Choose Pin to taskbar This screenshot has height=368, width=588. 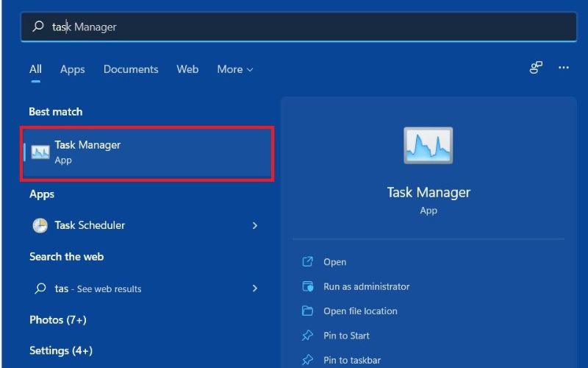[351, 360]
